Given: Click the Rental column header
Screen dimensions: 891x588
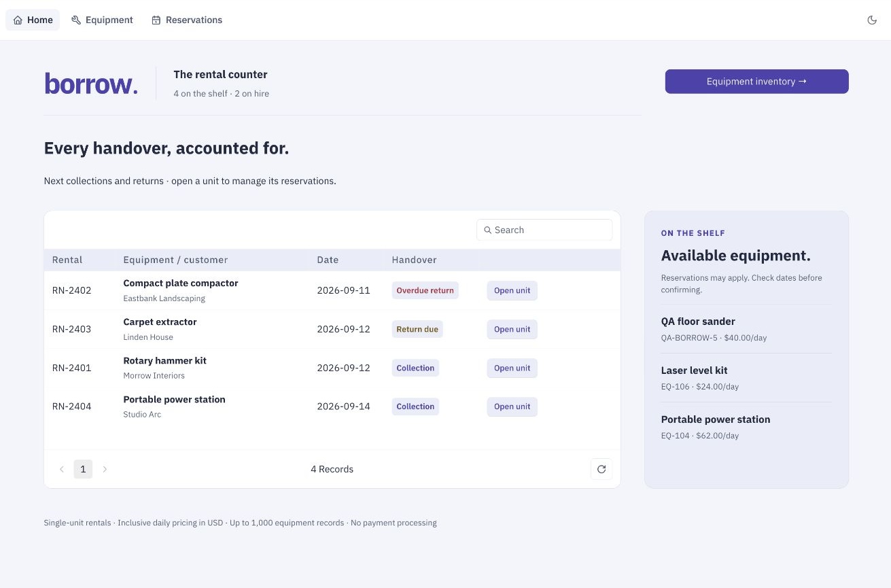Looking at the screenshot, I should pos(67,260).
